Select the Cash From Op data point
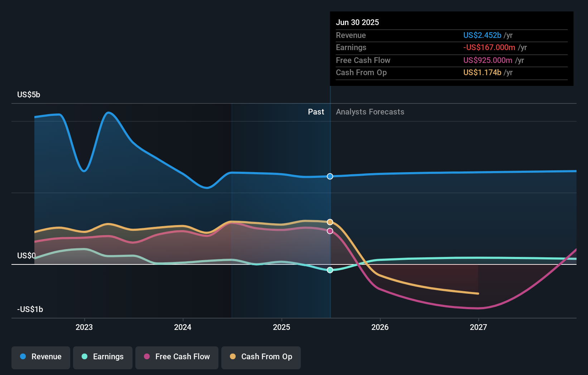 pos(330,222)
